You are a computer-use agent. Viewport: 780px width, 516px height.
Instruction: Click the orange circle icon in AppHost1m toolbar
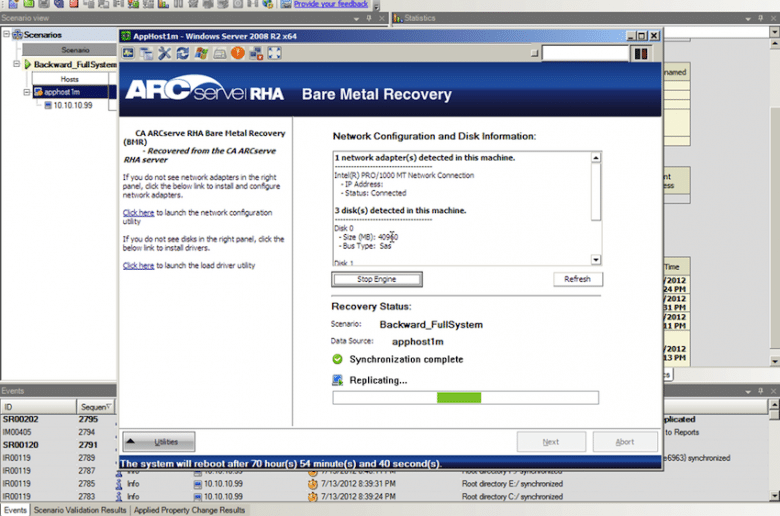(x=238, y=53)
